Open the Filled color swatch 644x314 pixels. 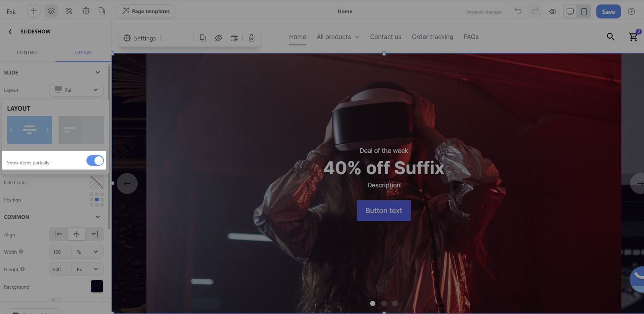pos(97,182)
